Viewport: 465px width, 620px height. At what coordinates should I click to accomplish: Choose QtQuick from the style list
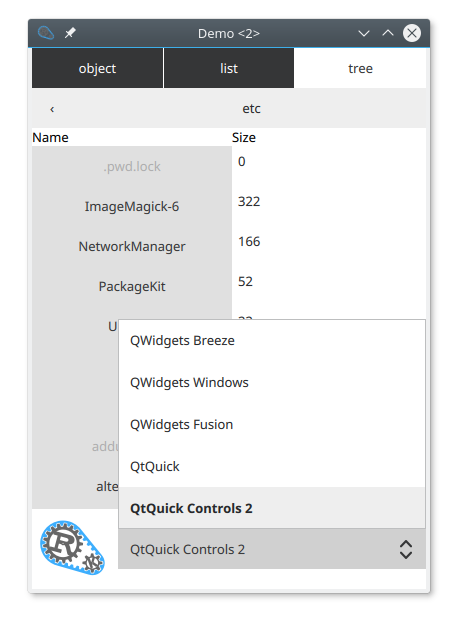[272, 466]
